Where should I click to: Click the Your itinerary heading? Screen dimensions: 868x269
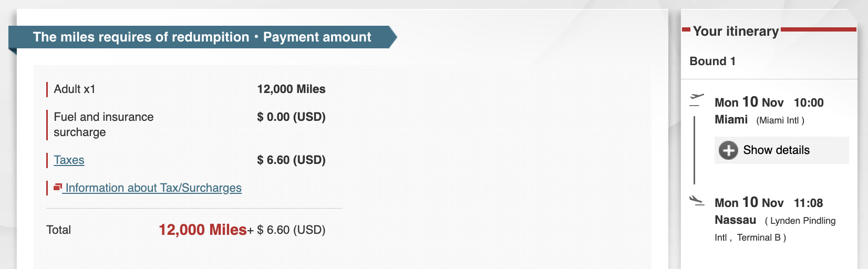(x=736, y=32)
